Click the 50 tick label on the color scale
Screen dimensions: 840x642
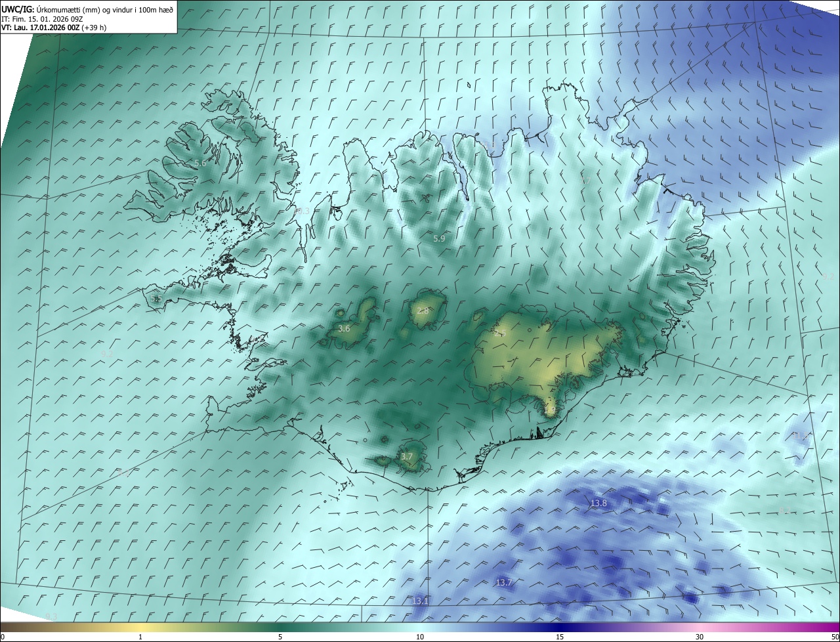tap(835, 637)
